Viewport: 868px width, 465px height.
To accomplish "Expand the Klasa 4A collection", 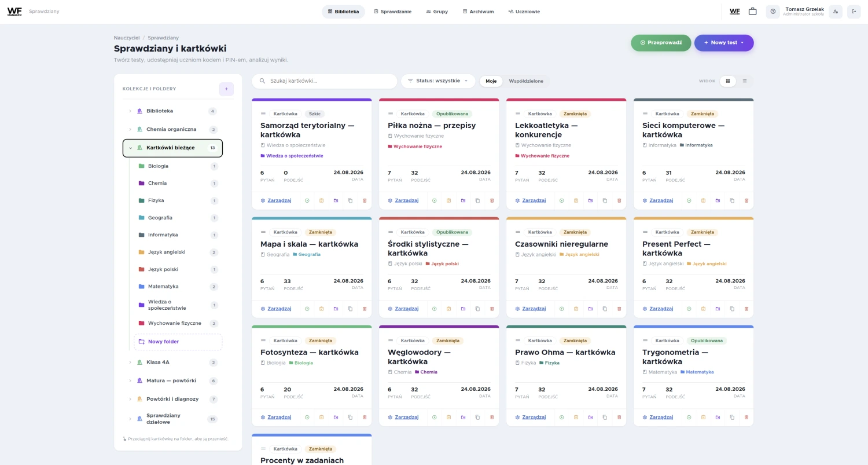I will click(130, 363).
